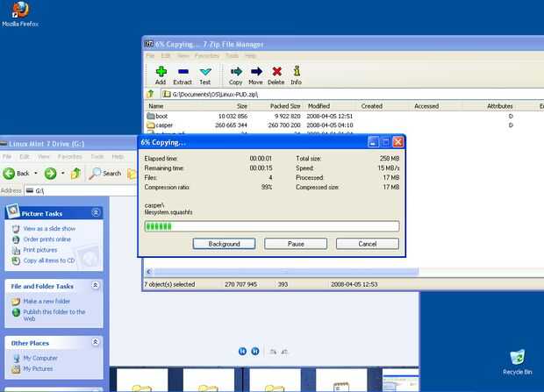Image resolution: width=544 pixels, height=392 pixels.
Task: Click Back button in Explorer window
Action: [x=17, y=173]
